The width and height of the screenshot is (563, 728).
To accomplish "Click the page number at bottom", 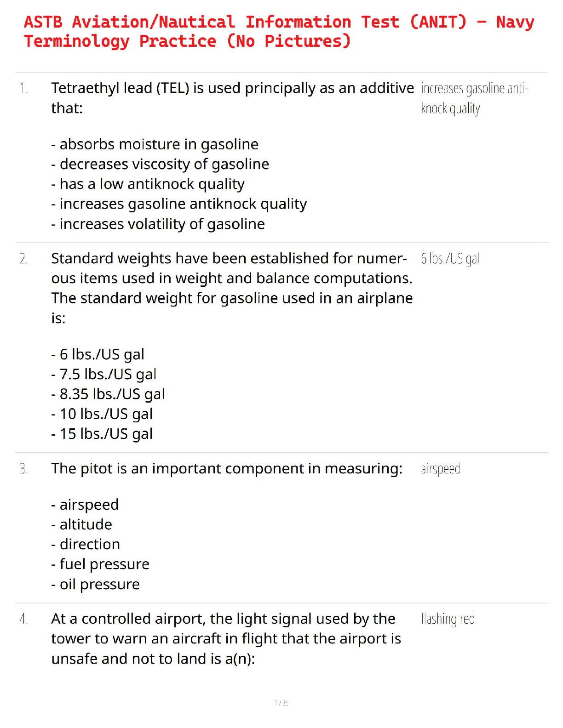I will tap(281, 703).
